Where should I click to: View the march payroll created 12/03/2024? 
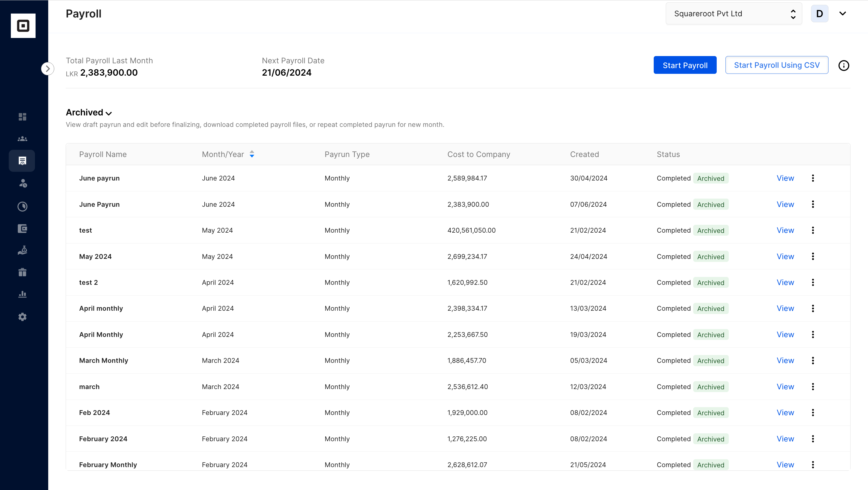[785, 387]
